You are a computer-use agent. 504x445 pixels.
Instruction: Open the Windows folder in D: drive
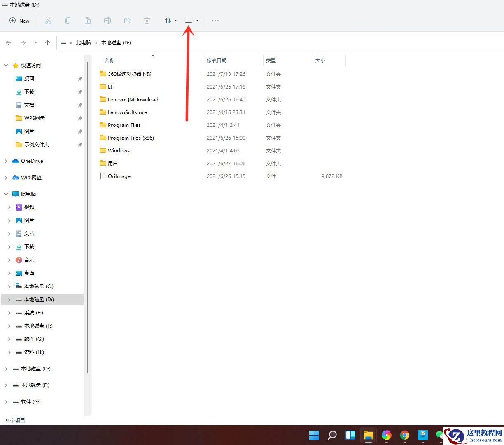119,150
